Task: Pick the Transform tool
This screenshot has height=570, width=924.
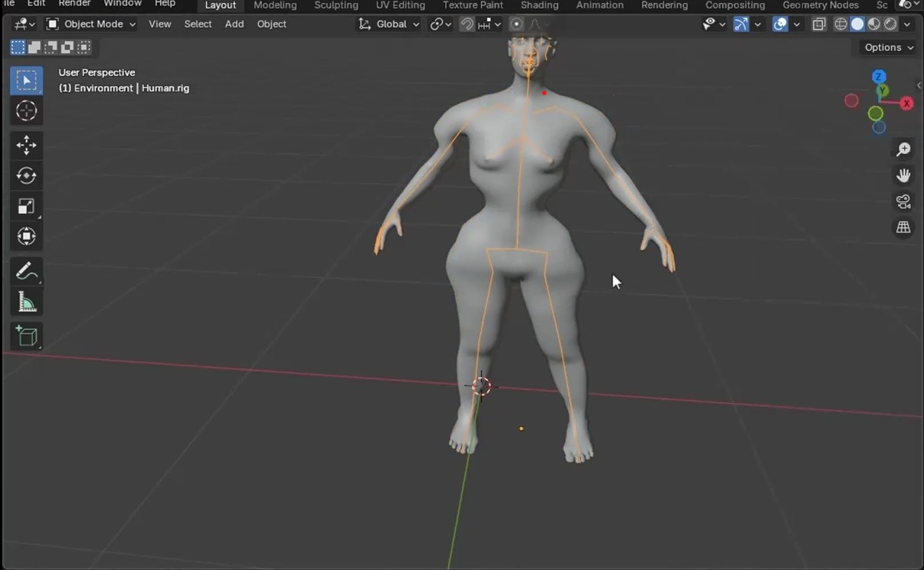Action: 26,237
